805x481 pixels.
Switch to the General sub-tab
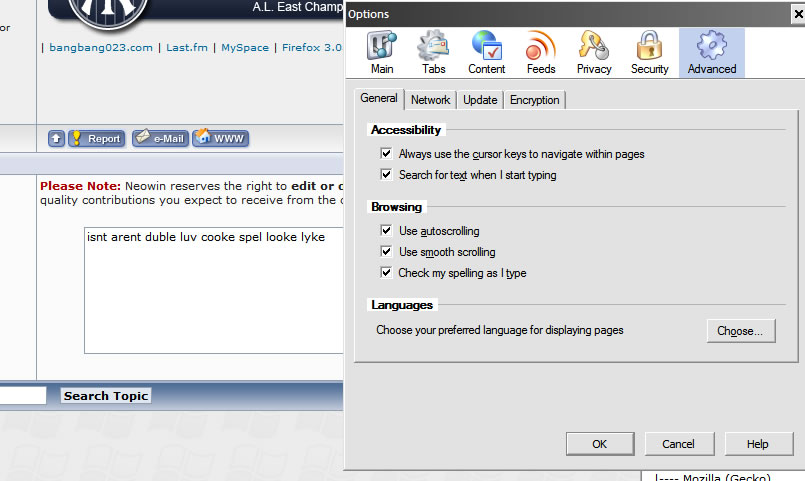tap(379, 99)
